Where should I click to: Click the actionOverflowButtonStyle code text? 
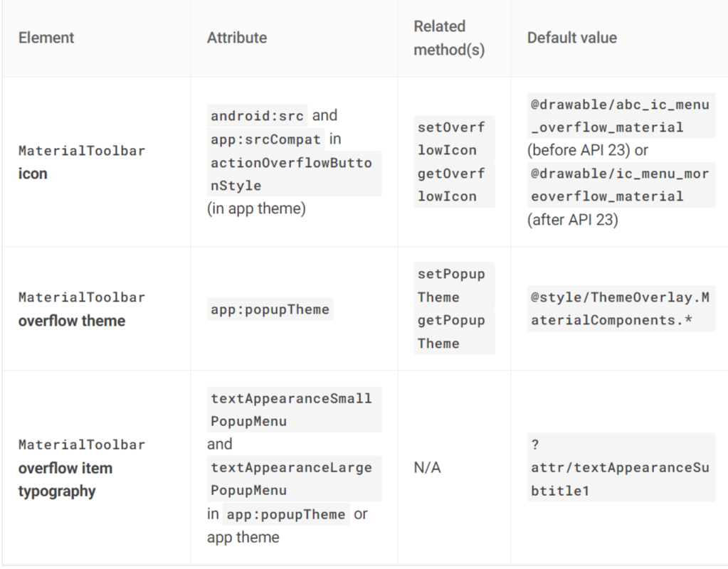pyautogui.click(x=291, y=174)
